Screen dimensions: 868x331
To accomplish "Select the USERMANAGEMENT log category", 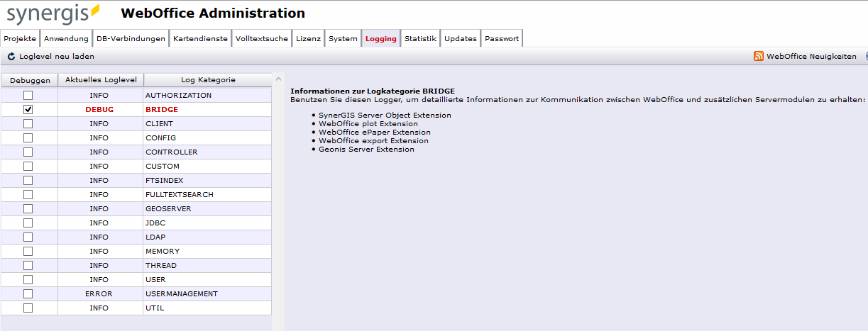I will click(182, 293).
